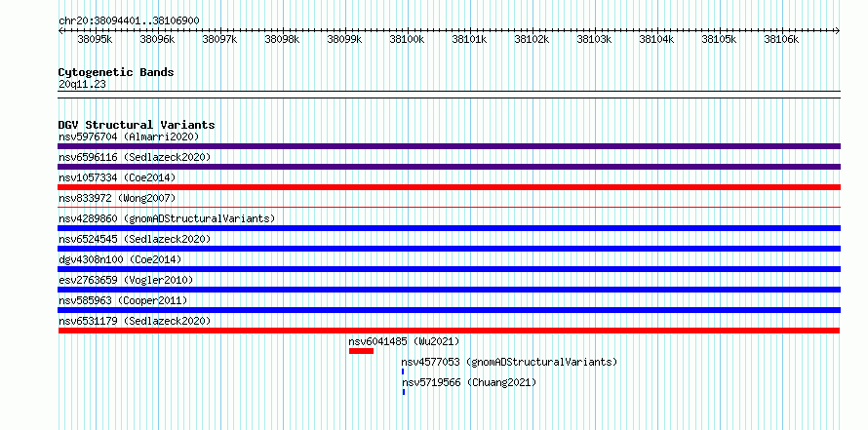Image resolution: width=868 pixels, height=430 pixels.
Task: Open nsv4289860 (gnomADStructuralVariants) label
Action: coord(167,218)
